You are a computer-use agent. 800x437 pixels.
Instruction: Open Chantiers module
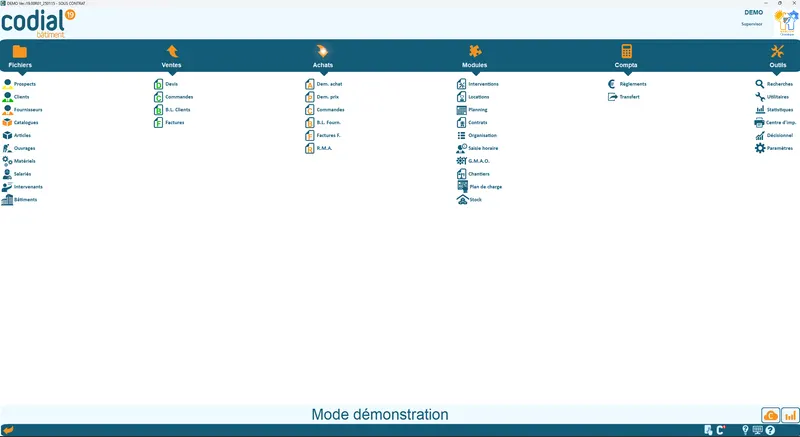click(473, 174)
